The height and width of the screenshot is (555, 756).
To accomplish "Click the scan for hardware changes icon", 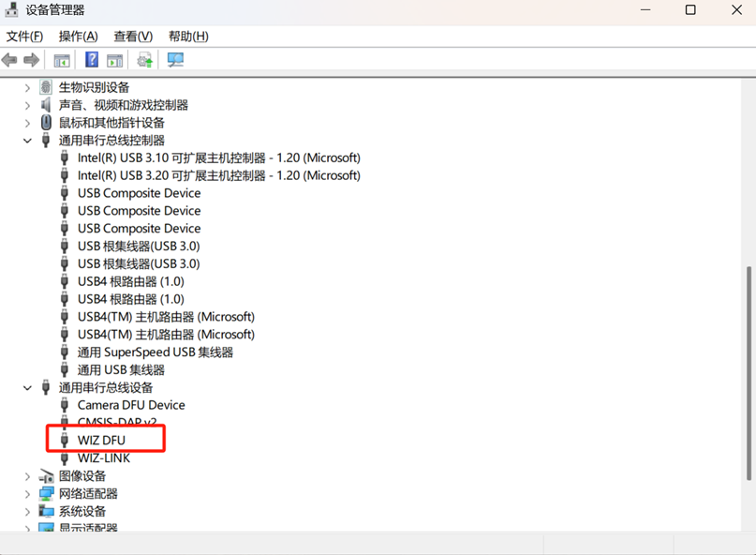I will click(175, 60).
